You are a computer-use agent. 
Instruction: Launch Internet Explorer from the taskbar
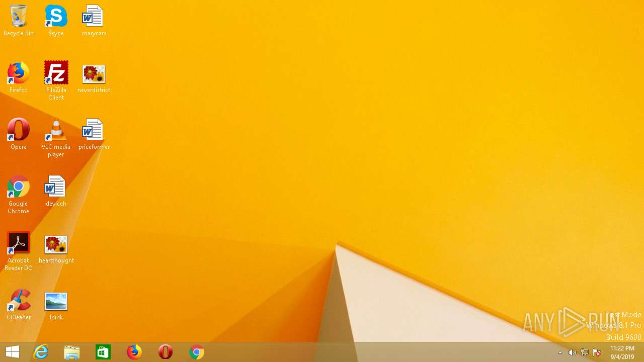pos(41,352)
